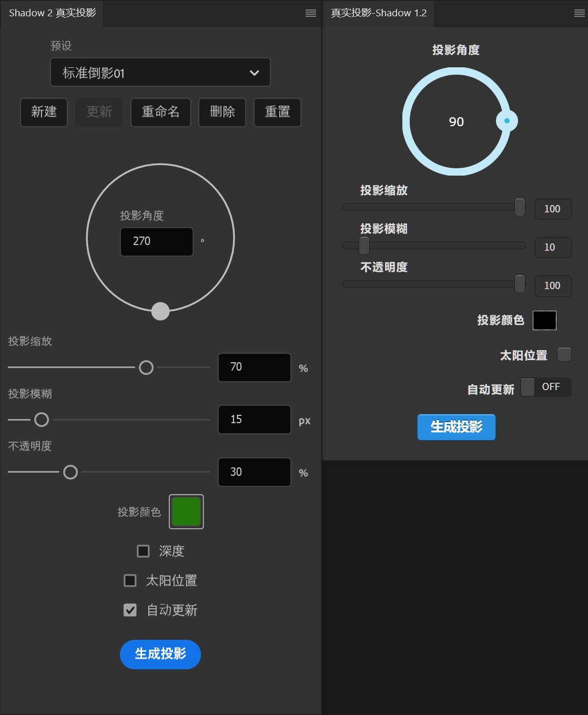Open the Shadow 2 panel hamburger menu
This screenshot has width=588, height=715.
(x=311, y=13)
